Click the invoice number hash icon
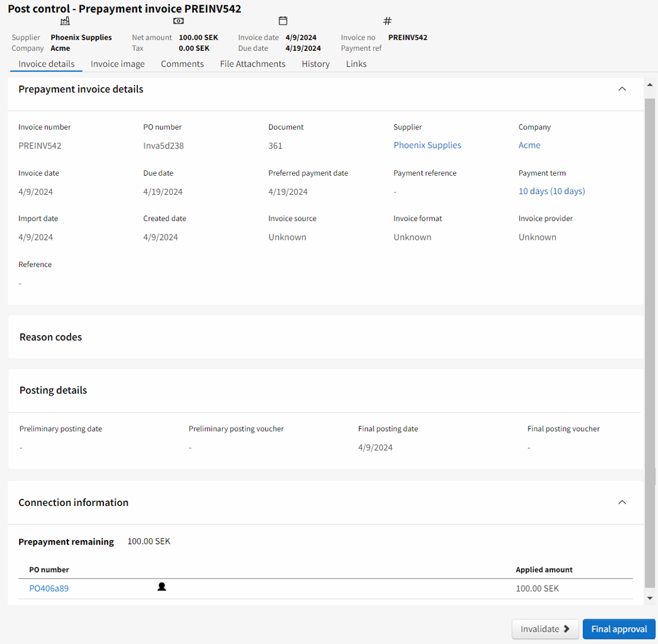Viewport: 658px width, 644px height. 387,21
